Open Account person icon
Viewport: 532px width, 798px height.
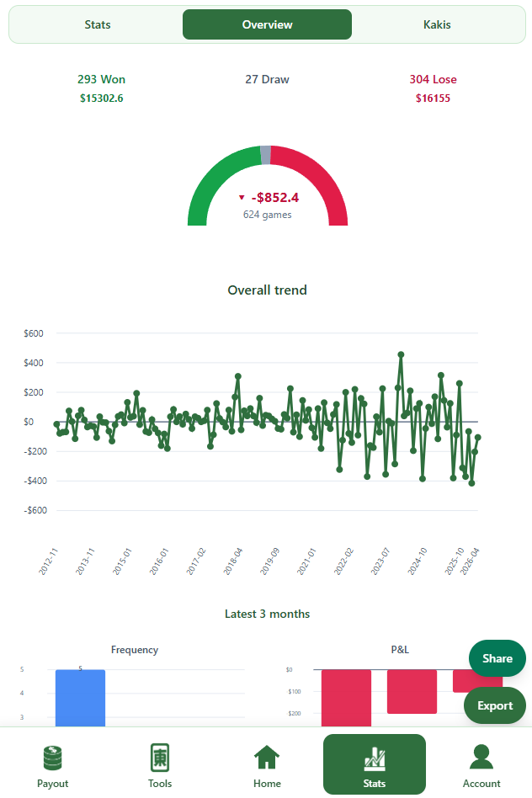tap(481, 757)
